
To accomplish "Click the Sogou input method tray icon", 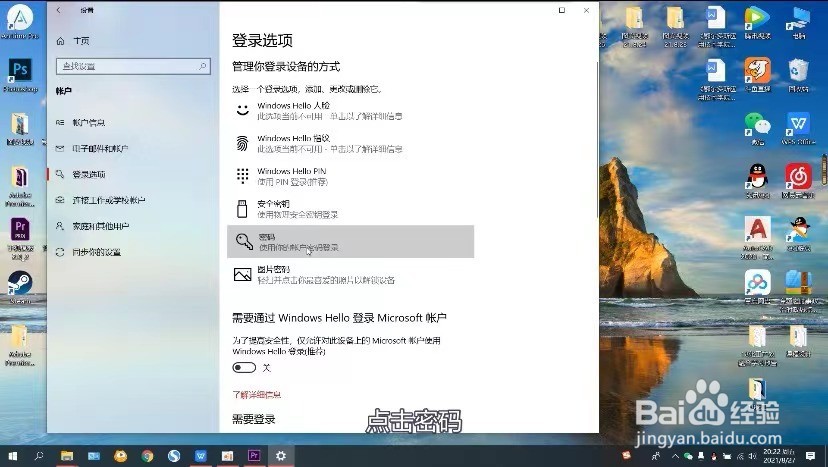I will [626, 455].
